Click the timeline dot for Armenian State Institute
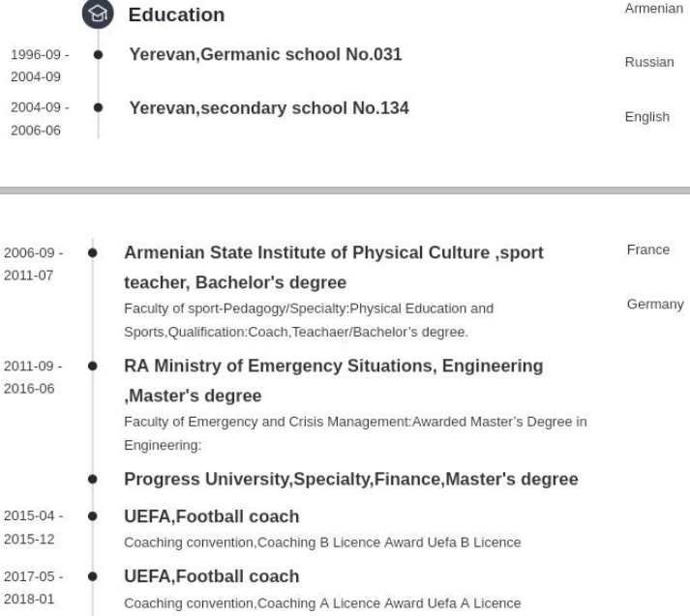 92,252
